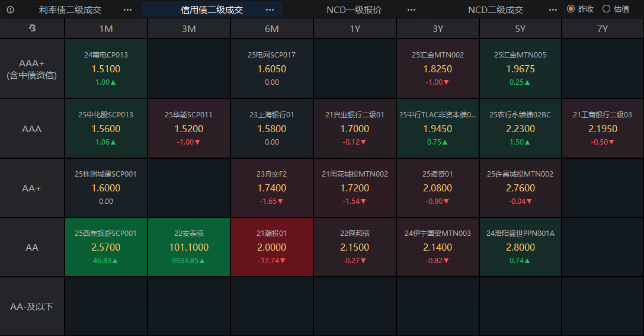Click the bright red 21瀚投01 cell
The image size is (644, 336).
click(x=272, y=247)
